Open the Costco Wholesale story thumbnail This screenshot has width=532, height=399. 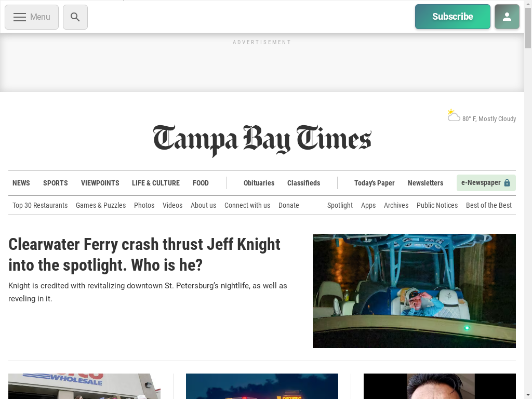coord(85,386)
